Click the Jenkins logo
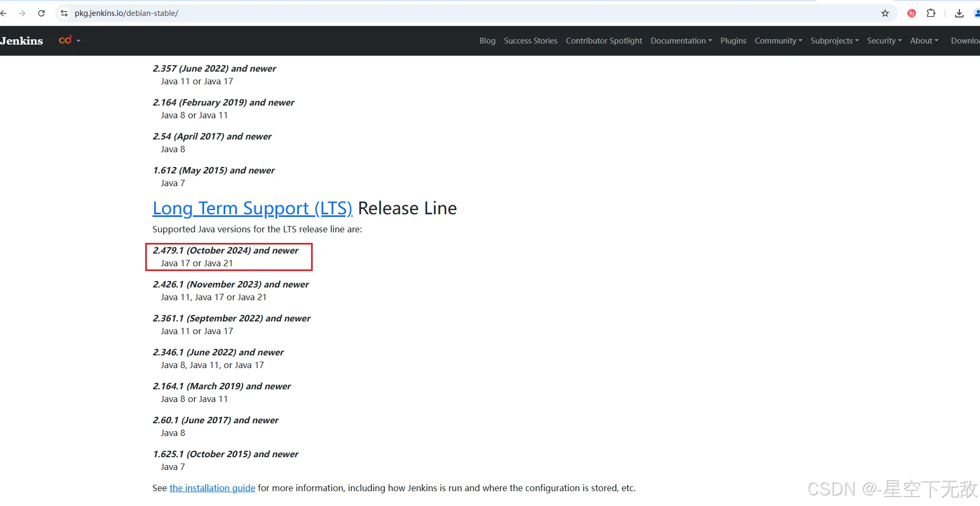Viewport: 980px width, 506px height. pos(22,41)
